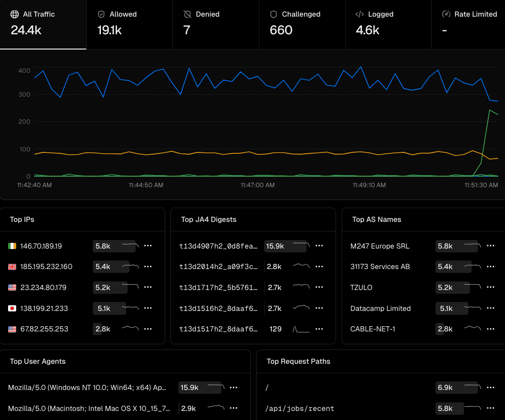Open the options menu for M247 Europe SRL

[491, 246]
